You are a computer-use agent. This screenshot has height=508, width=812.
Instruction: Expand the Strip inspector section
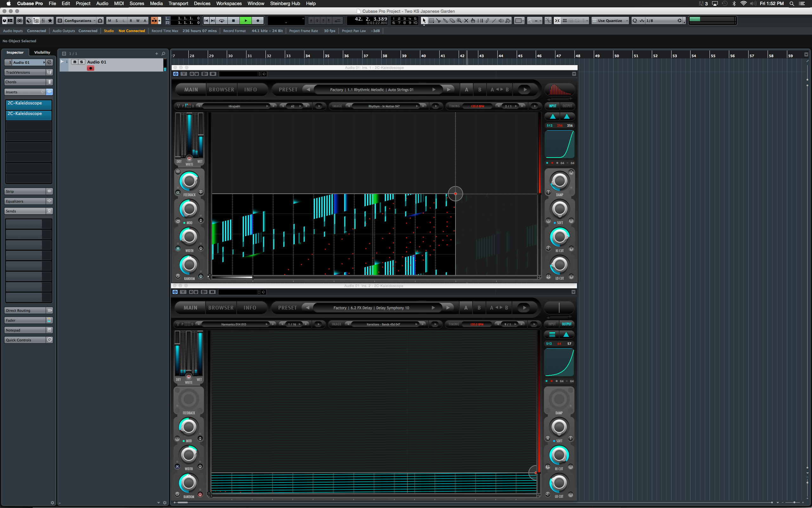25,191
